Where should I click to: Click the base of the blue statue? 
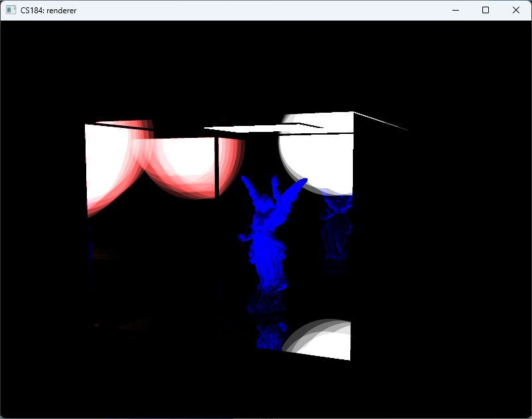[x=267, y=304]
